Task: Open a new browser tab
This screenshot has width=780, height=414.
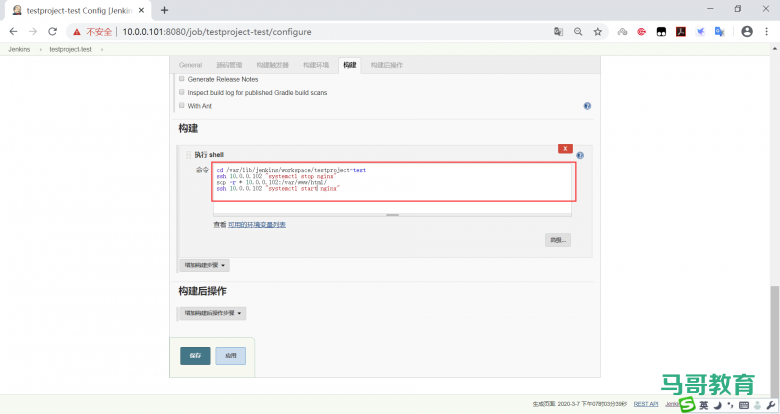Action: click(x=165, y=10)
